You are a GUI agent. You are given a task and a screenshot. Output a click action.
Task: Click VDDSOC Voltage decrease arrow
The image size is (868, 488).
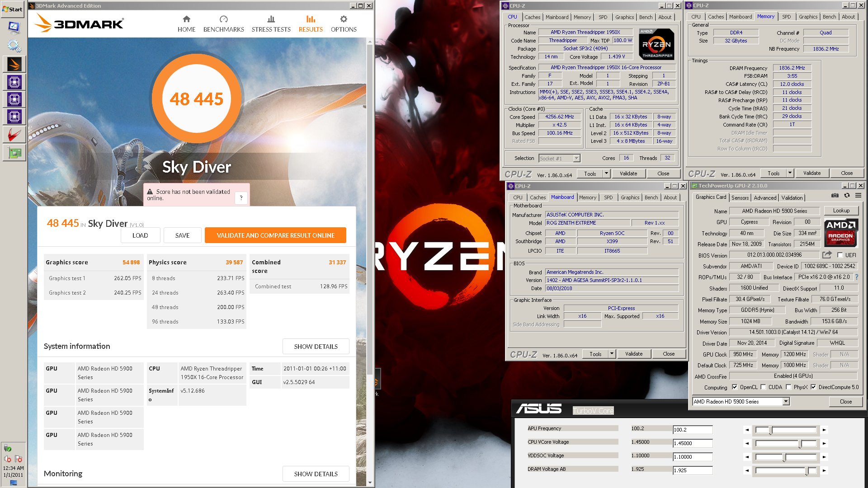(x=747, y=457)
